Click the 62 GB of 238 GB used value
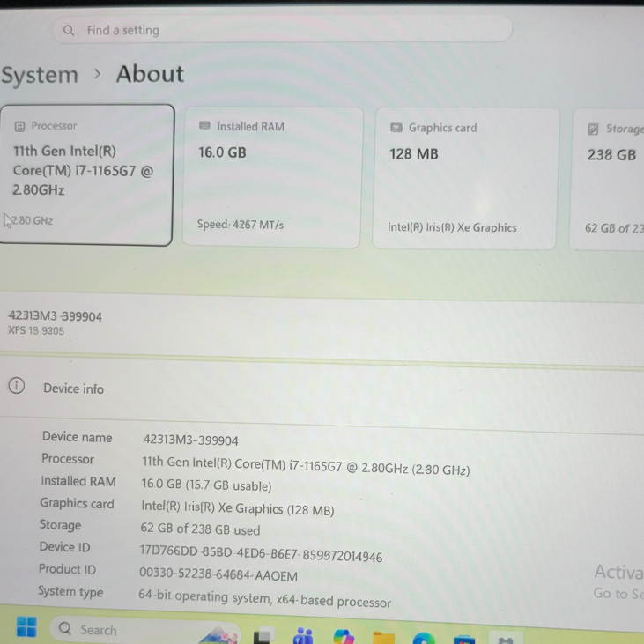Screen dimensions: 644x644 tap(200, 529)
